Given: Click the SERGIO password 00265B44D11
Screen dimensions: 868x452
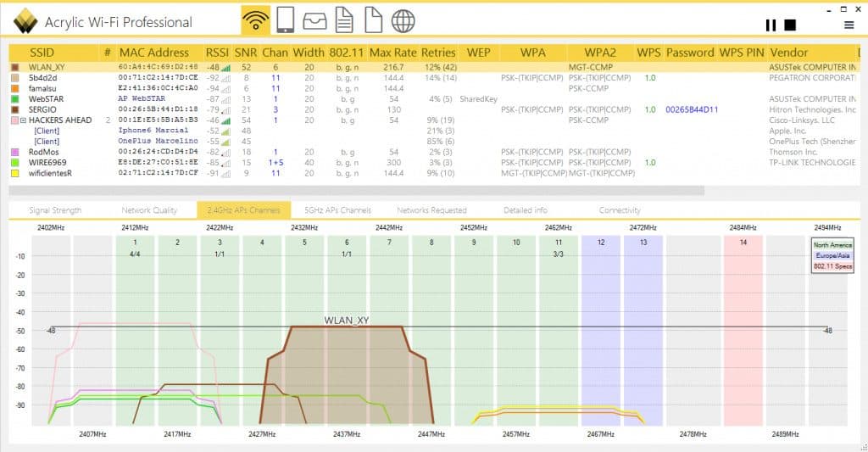Looking at the screenshot, I should [x=692, y=109].
